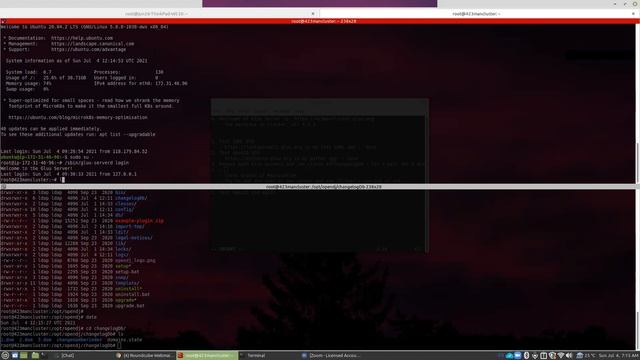
Task: Open the folder launcher icon in the taskbar
Action: click(35, 356)
